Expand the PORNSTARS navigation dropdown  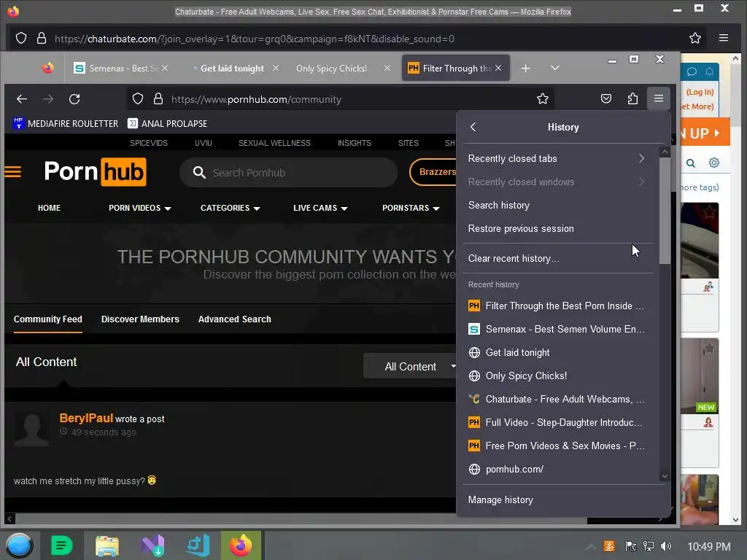[411, 208]
